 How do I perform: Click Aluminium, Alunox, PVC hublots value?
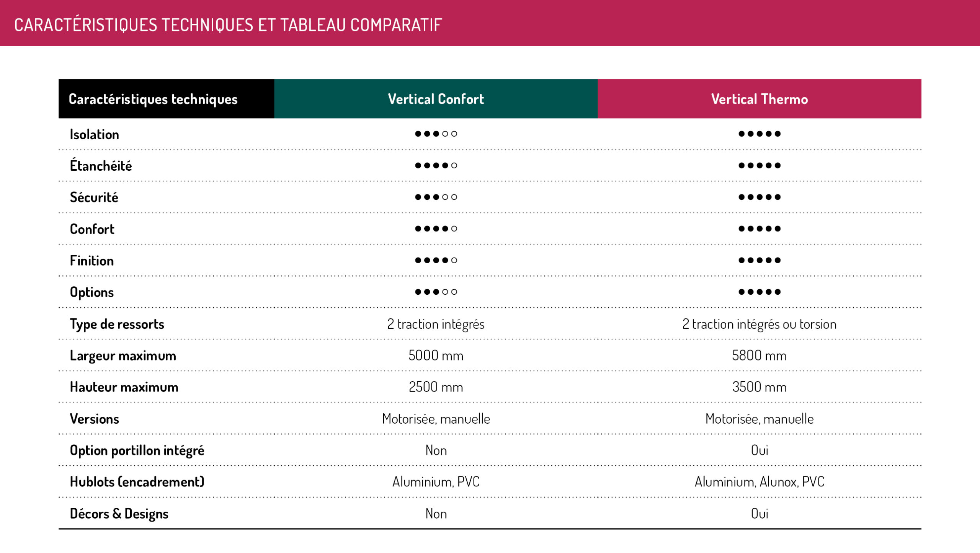tap(759, 482)
